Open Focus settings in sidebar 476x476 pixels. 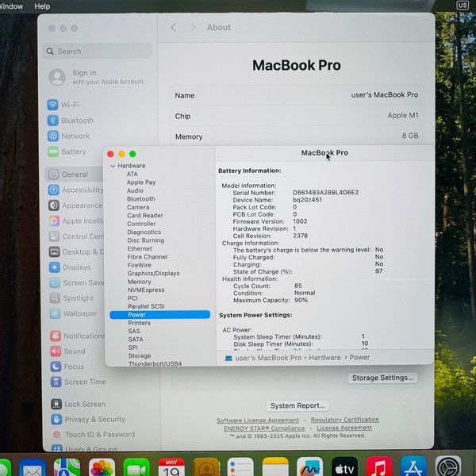tap(67, 367)
